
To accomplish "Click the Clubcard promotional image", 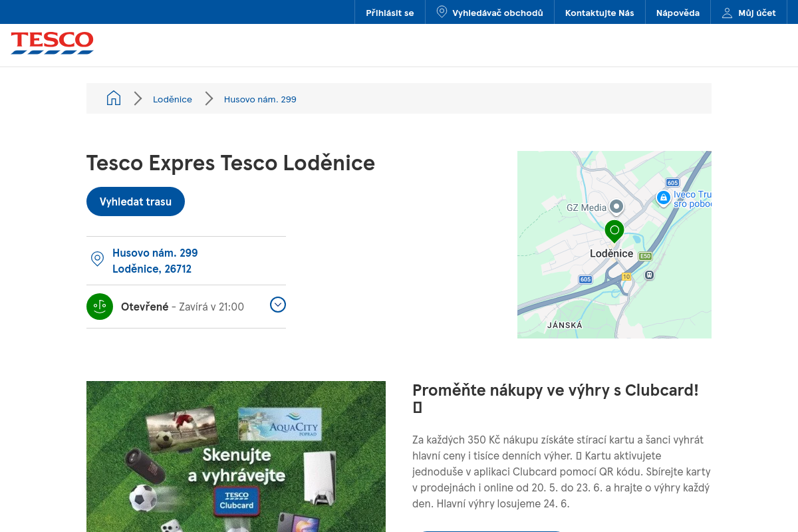I will 236,456.
